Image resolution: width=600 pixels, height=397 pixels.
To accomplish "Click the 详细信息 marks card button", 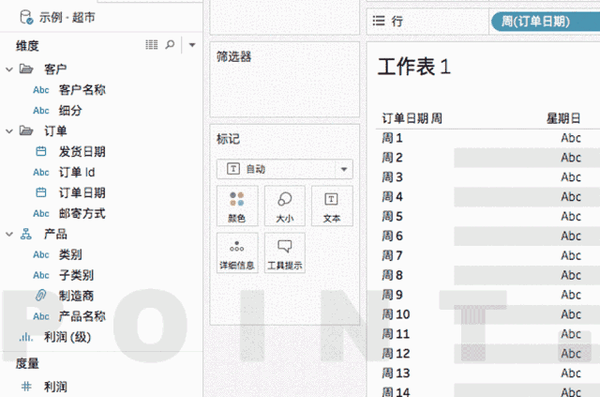I will pos(237,253).
